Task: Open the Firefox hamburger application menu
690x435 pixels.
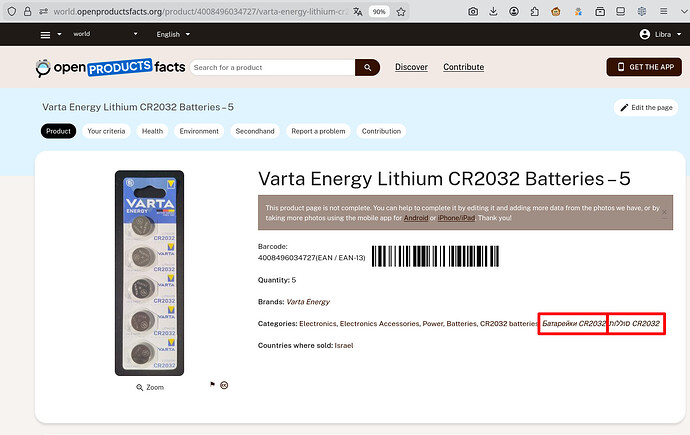Action: click(664, 11)
